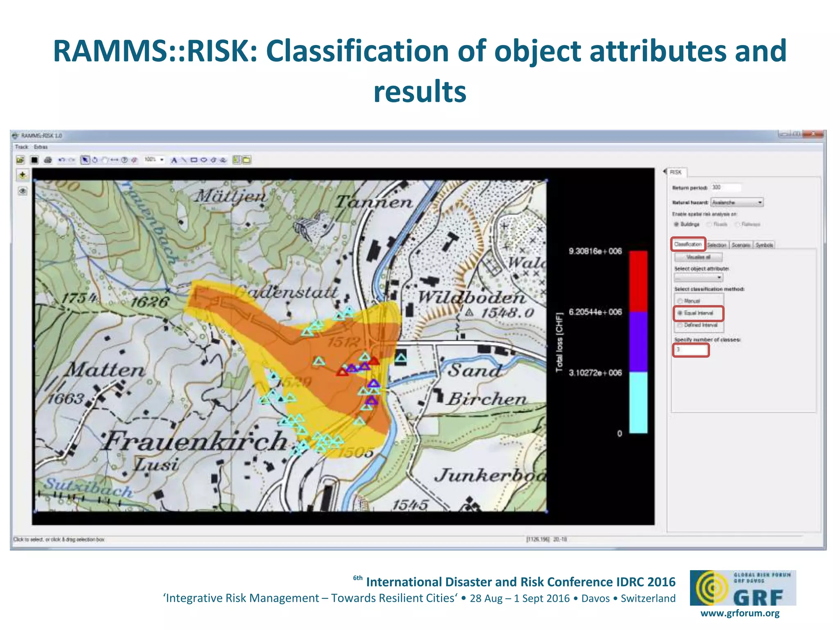Select the pan hand tool
840x630 pixels.
tap(105, 160)
